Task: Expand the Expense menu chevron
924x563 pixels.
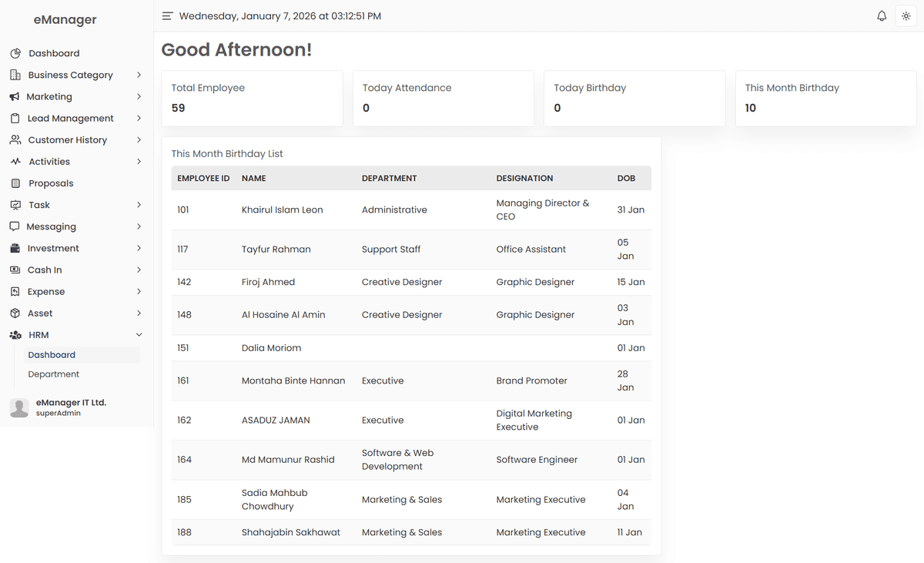Action: 139,292
